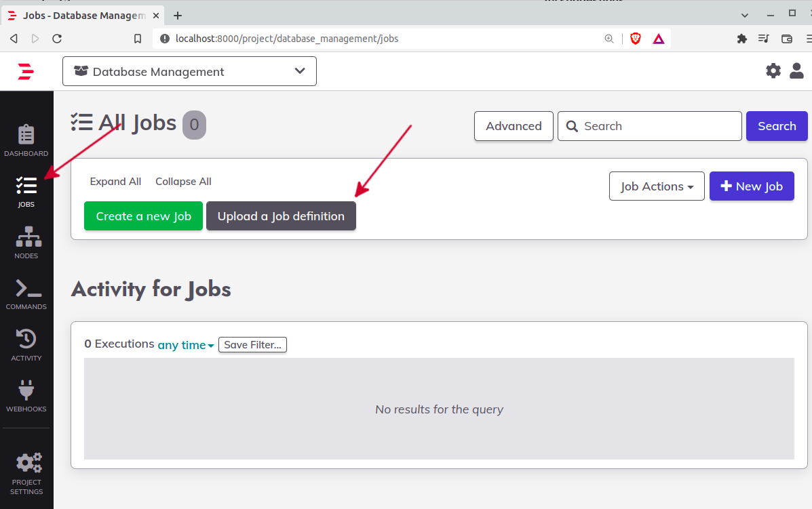Click the Upload a Job definition button
The width and height of the screenshot is (812, 509).
click(281, 216)
